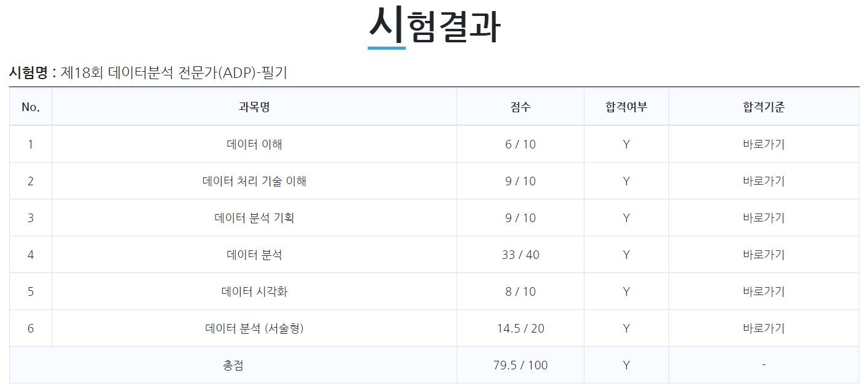The width and height of the screenshot is (868, 389).
Task: Select the 데이터 시각화 subject name
Action: click(255, 291)
